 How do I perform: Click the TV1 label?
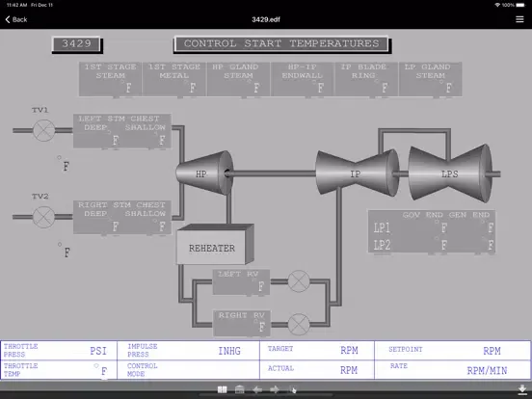pos(40,110)
